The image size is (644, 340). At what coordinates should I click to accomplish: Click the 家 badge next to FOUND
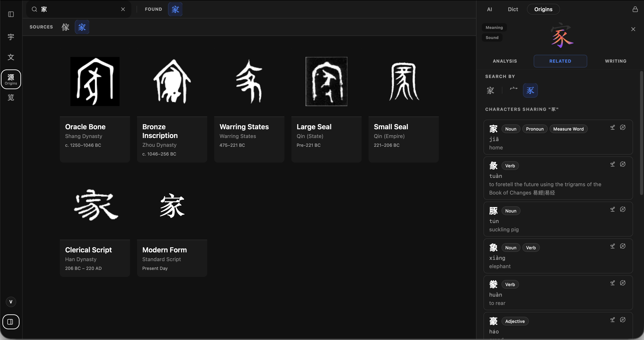coord(175,9)
